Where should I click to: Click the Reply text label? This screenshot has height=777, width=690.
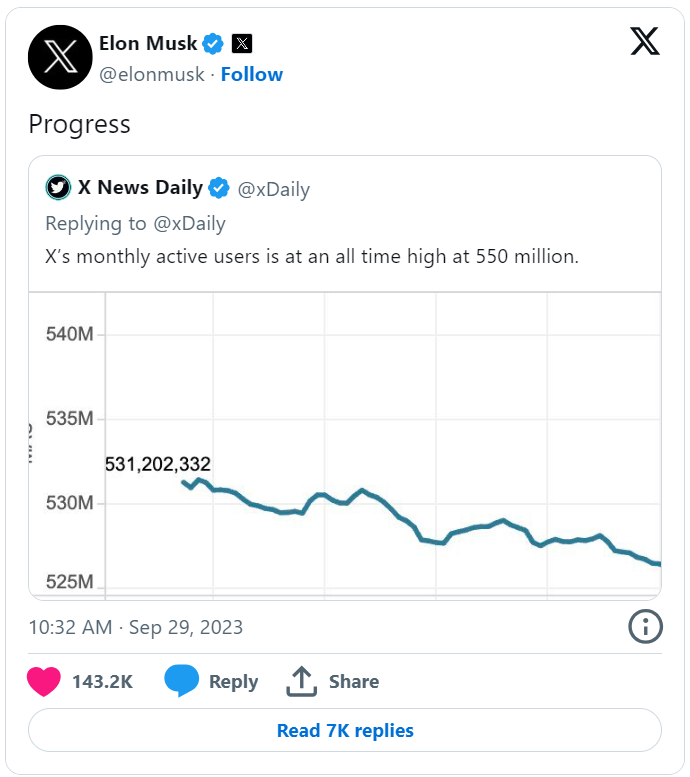(x=233, y=682)
